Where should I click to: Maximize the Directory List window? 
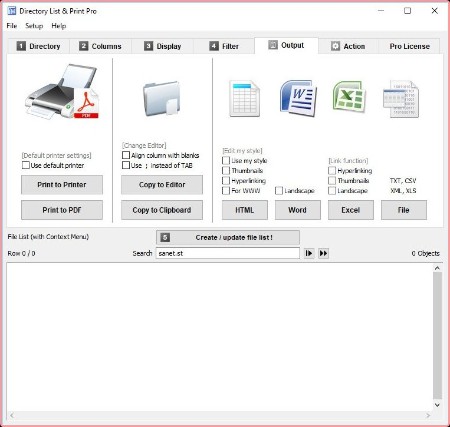[x=407, y=11]
